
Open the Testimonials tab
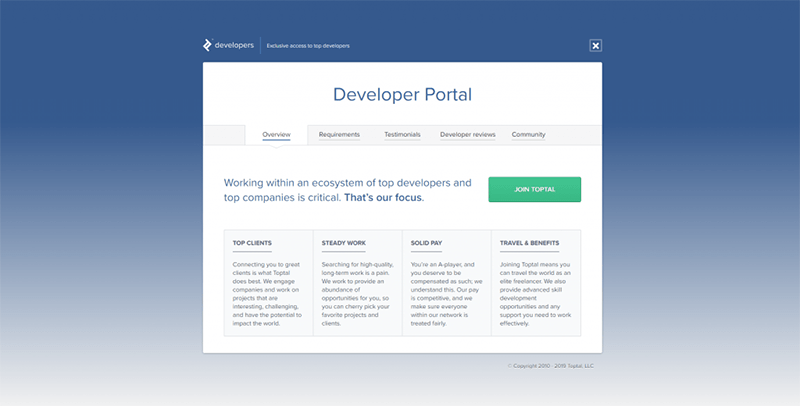403,135
